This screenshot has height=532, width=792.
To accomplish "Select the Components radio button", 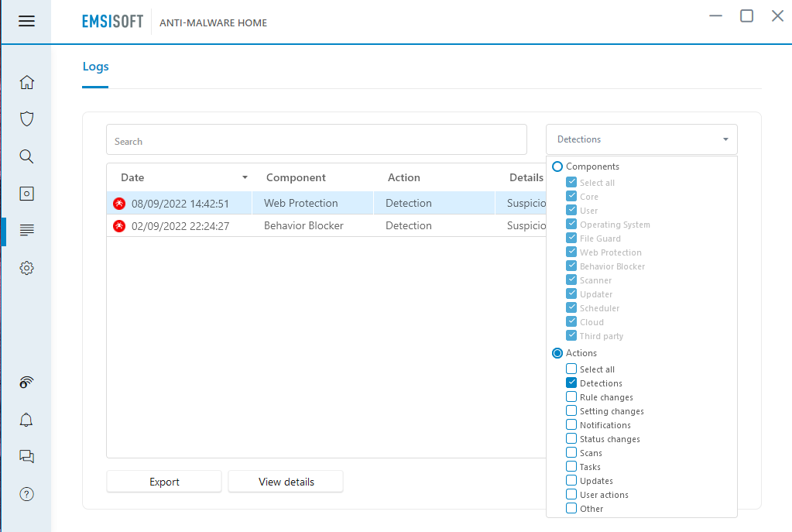I will pos(557,166).
